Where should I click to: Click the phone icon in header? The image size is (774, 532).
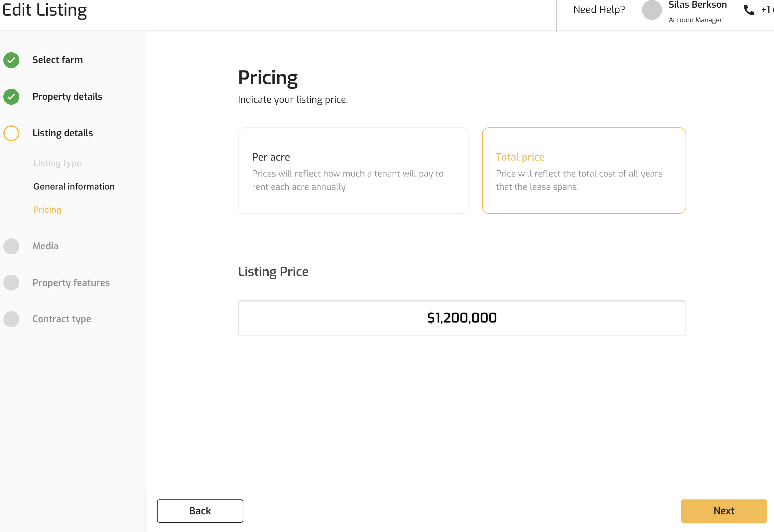(749, 10)
